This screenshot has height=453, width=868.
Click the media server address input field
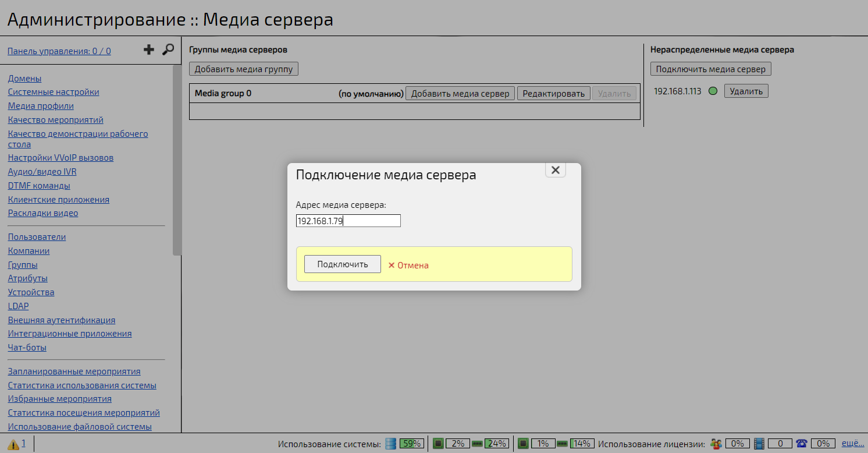[x=348, y=220]
